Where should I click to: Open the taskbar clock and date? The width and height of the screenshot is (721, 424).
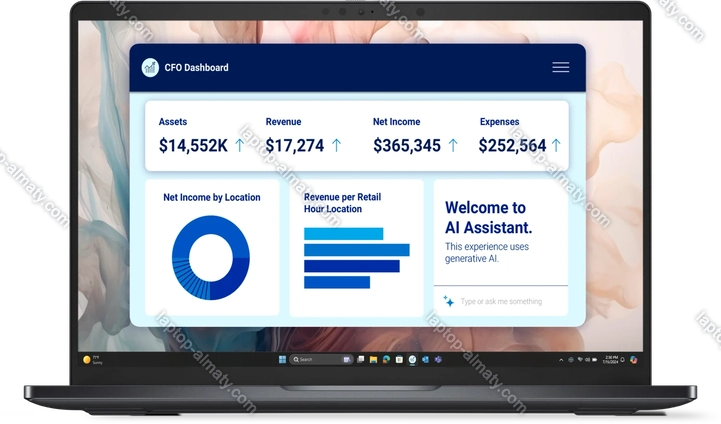[612, 359]
